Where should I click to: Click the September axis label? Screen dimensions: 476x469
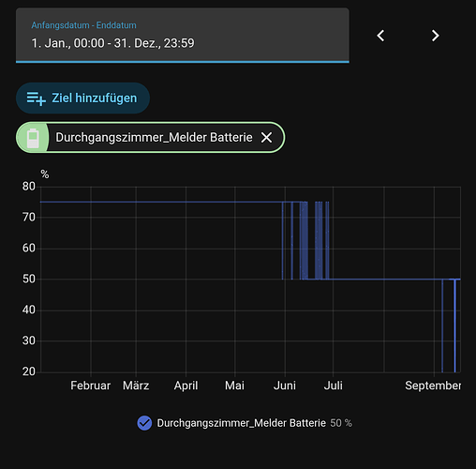[x=433, y=386]
